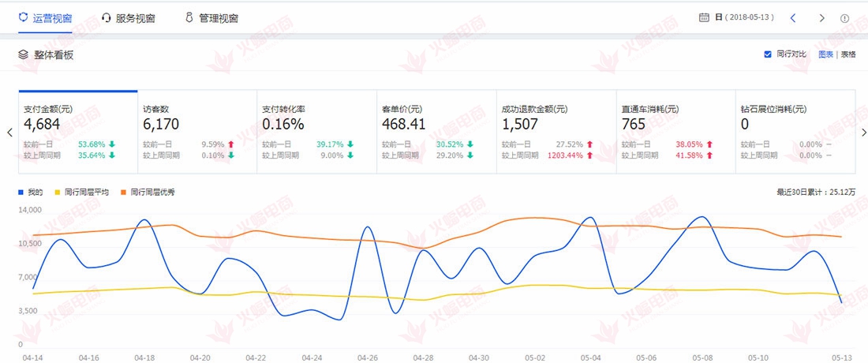Uncheck the 同行对比 checkbox
The image size is (868, 363).
click(767, 54)
